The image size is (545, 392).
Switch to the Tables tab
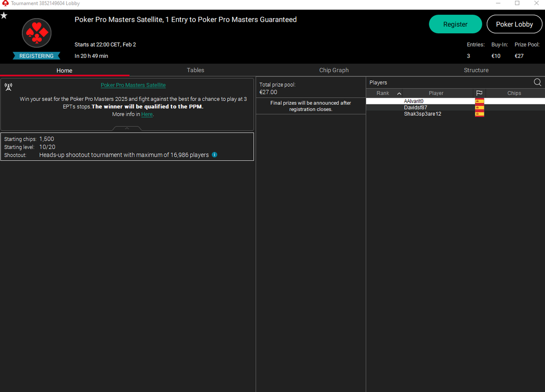(x=195, y=70)
